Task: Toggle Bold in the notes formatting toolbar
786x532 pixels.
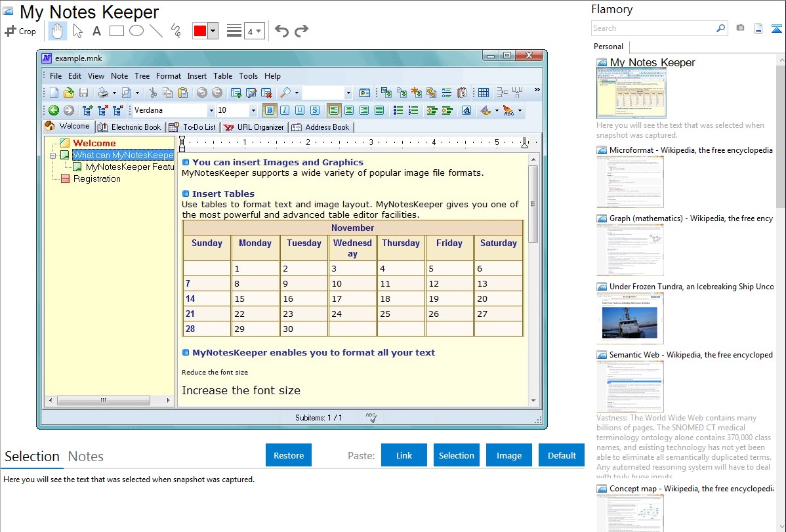Action: [269, 110]
